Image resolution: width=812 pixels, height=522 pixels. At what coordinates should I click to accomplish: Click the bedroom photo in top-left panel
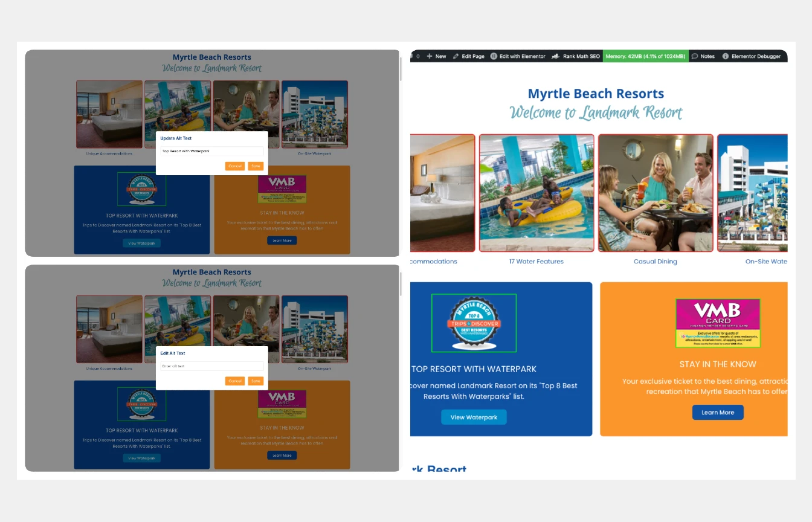click(x=109, y=114)
